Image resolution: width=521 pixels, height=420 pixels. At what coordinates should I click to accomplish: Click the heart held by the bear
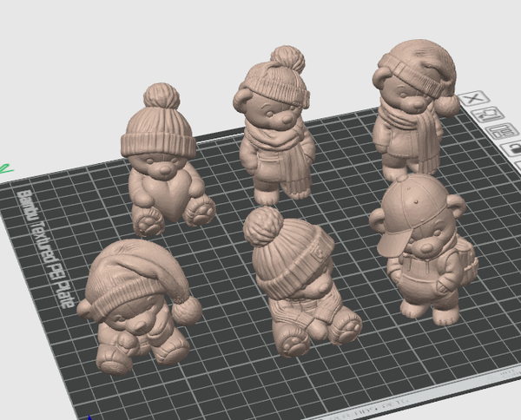tap(168, 199)
